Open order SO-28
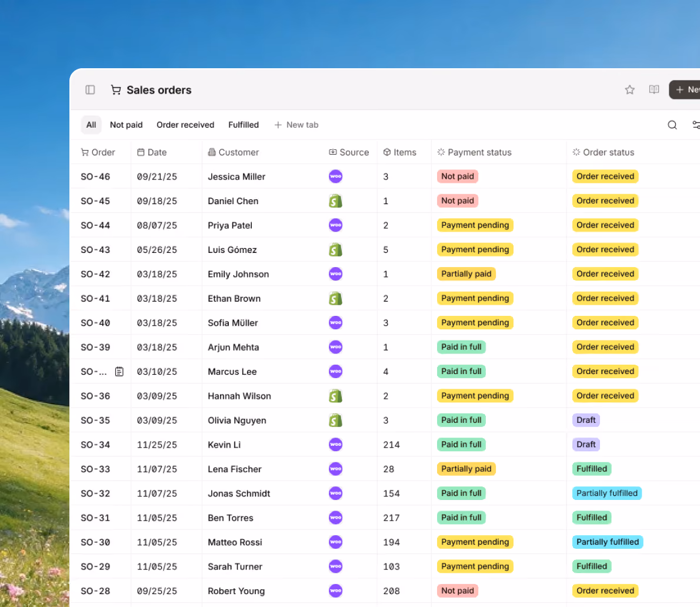 tap(95, 591)
